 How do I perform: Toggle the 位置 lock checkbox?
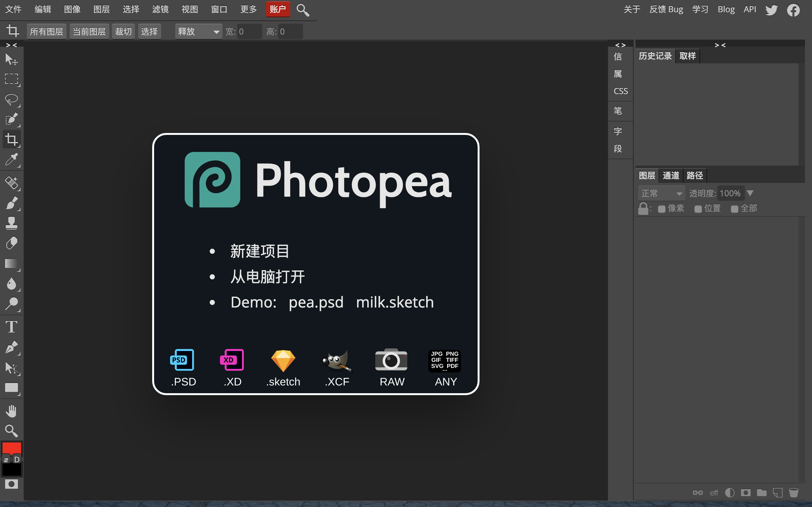(x=699, y=208)
